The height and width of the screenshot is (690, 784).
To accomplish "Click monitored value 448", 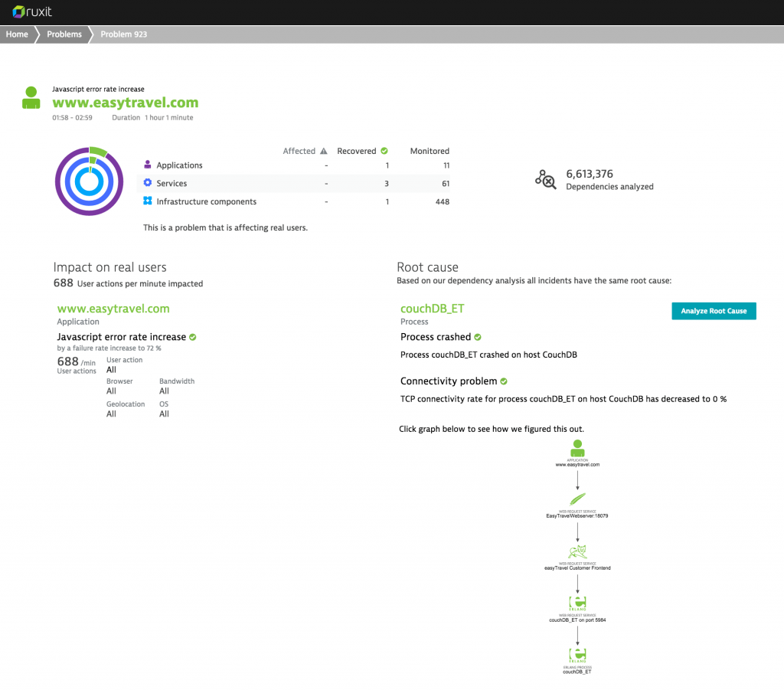I will pos(442,201).
